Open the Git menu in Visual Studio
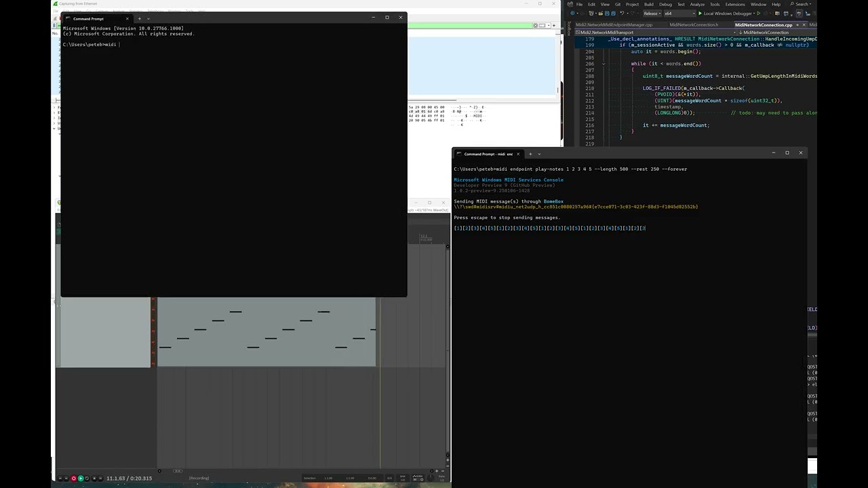The width and height of the screenshot is (868, 488). pyautogui.click(x=618, y=4)
